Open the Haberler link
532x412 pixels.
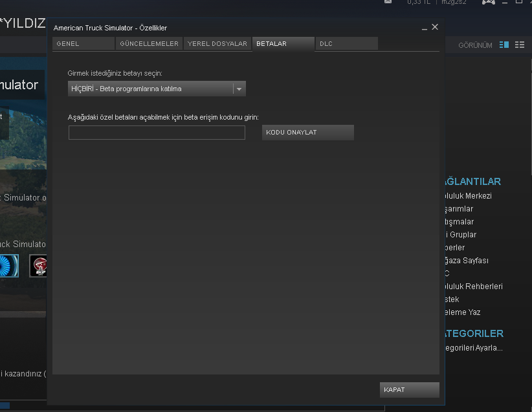455,248
